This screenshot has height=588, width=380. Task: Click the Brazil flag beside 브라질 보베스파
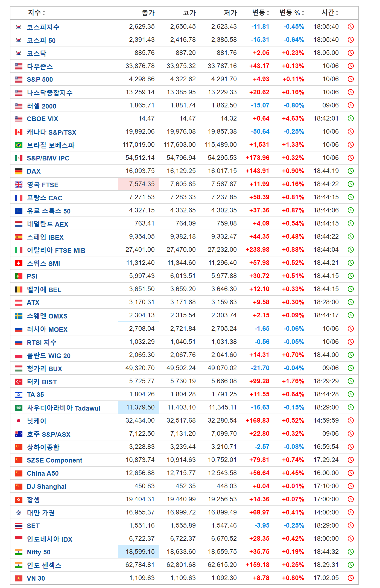pyautogui.click(x=19, y=145)
